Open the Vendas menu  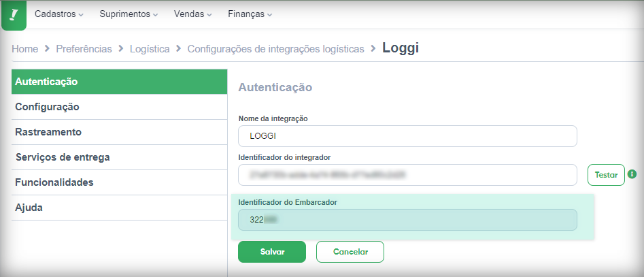[x=192, y=14]
